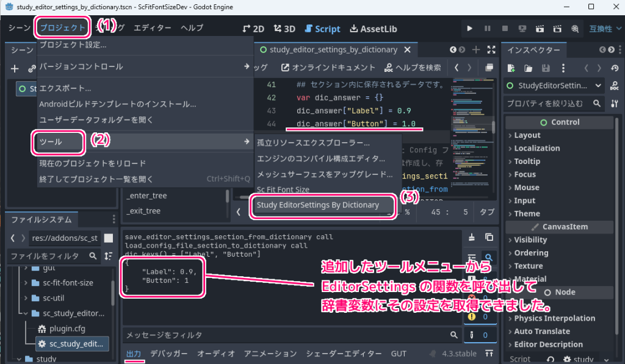
Task: Stop the running scene
Action: click(x=505, y=28)
